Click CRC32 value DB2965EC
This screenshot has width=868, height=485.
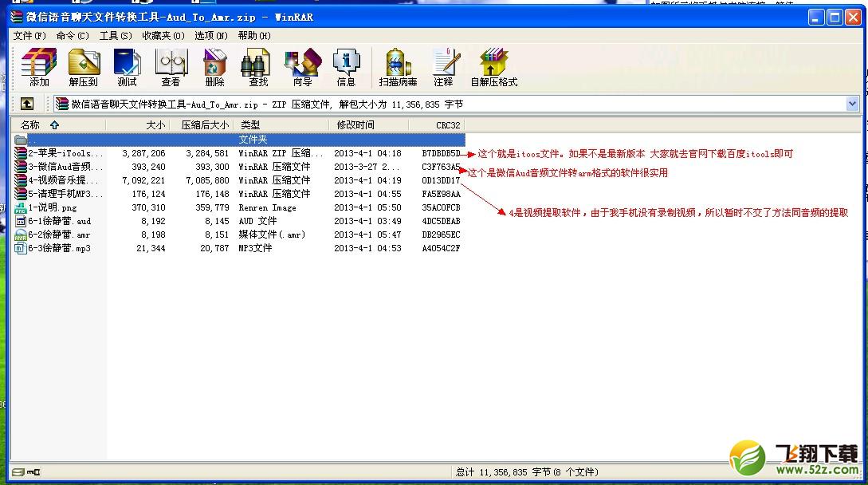441,235
